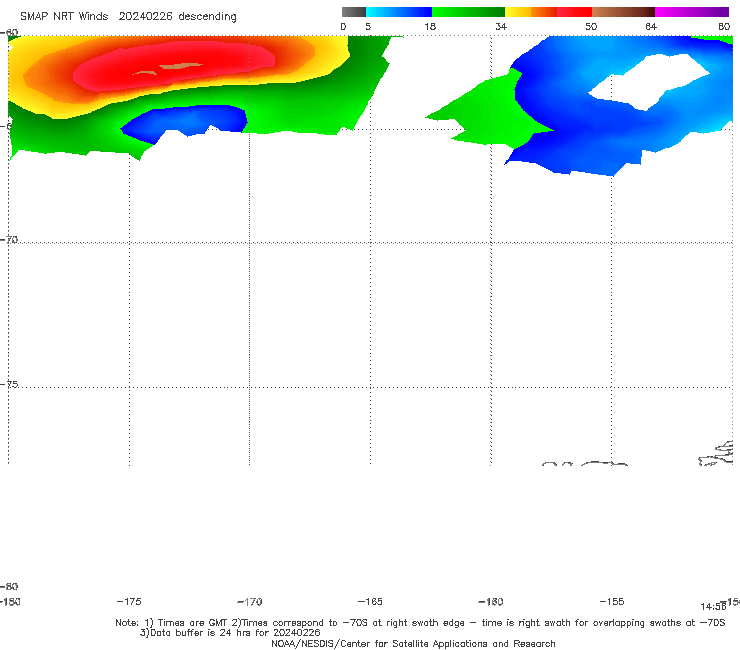Click the longitude label '-170'
This screenshot has width=740, height=650.
[x=250, y=602]
